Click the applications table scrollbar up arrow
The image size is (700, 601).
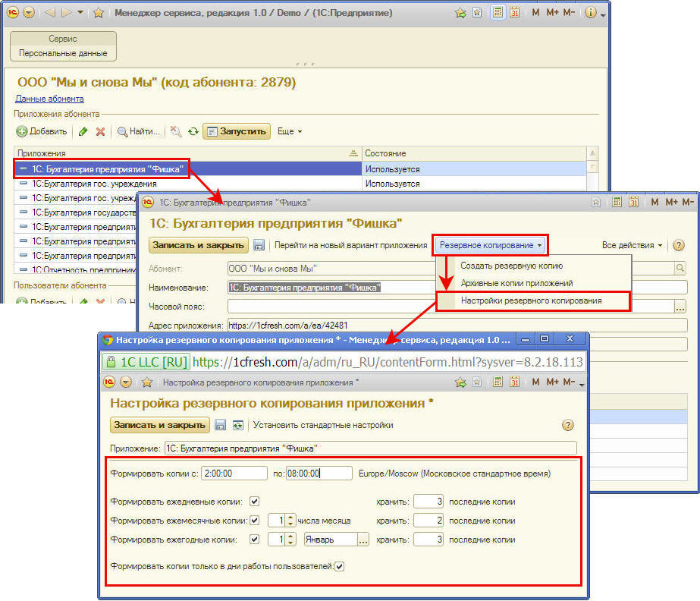pos(592,153)
